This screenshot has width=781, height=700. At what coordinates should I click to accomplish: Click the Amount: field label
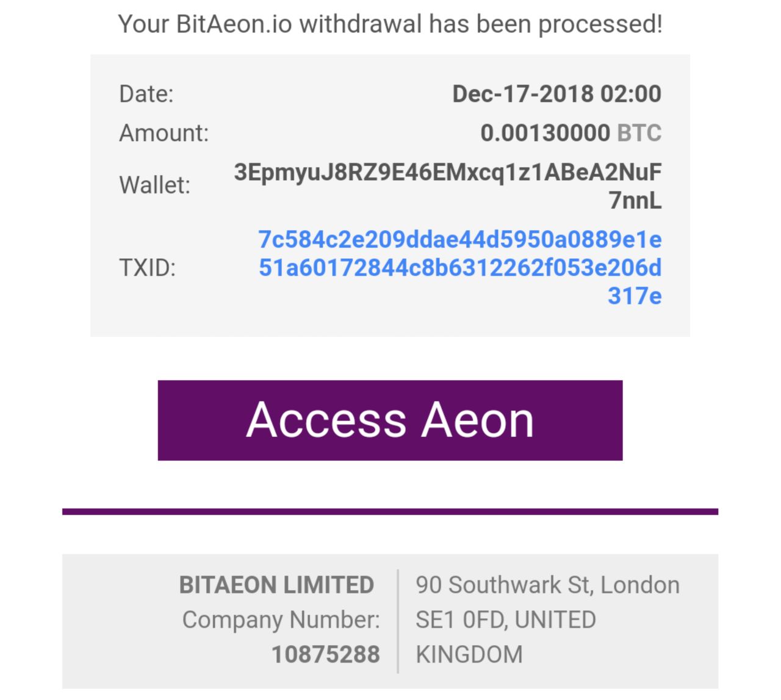pyautogui.click(x=164, y=132)
